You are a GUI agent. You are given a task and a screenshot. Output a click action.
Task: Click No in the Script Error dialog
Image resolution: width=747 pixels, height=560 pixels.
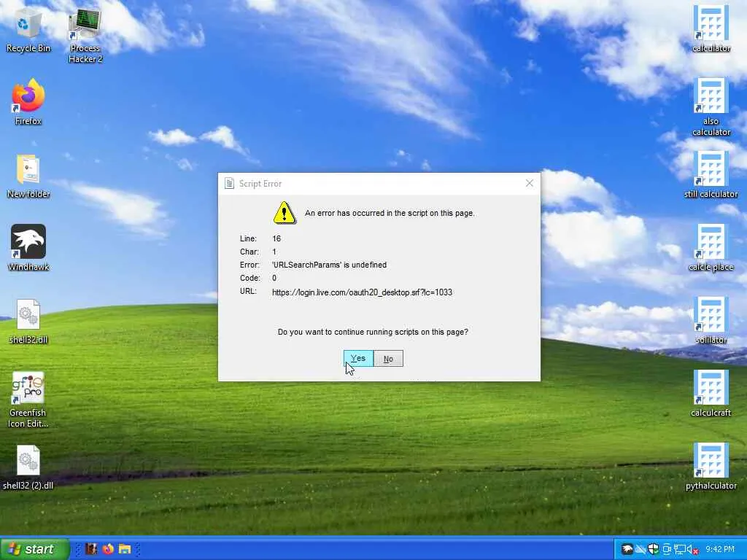tap(388, 359)
